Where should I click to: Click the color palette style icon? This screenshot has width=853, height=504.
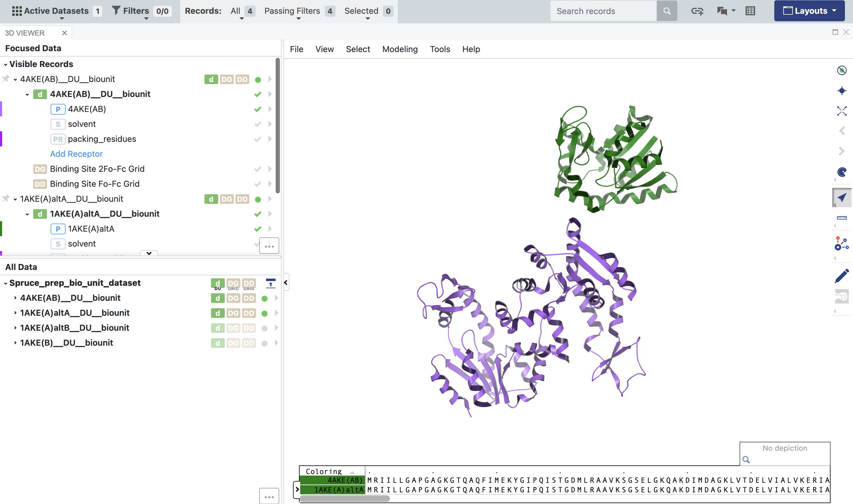(x=841, y=172)
